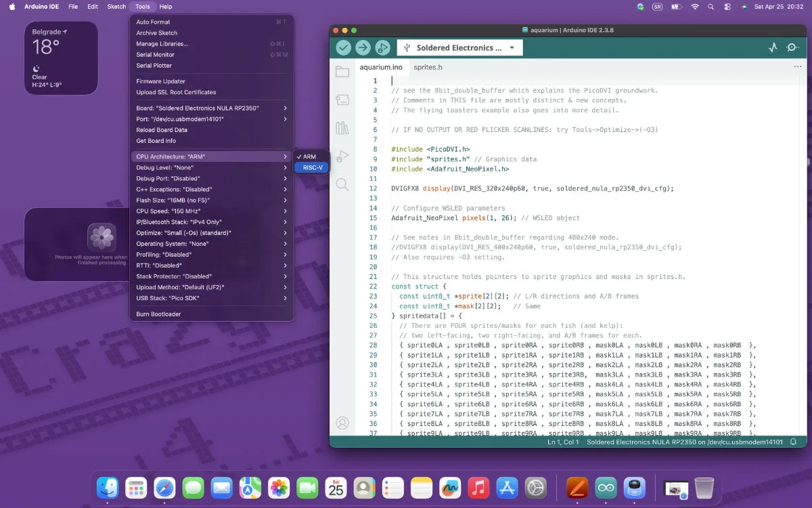
Task: Open Arduino IDE from the Dock
Action: click(606, 488)
